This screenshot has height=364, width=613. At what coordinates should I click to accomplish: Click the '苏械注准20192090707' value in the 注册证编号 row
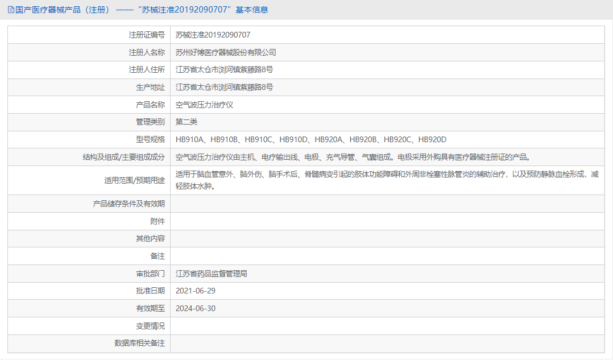tap(213, 35)
